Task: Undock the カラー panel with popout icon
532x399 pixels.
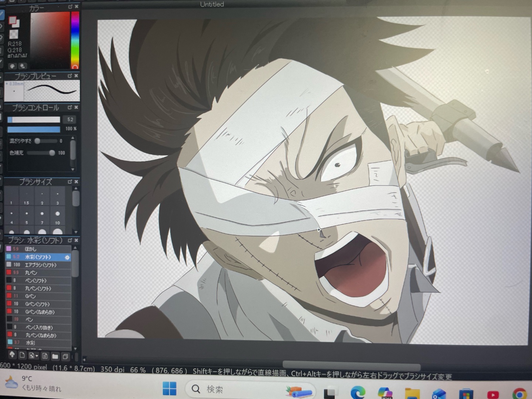Action: coord(70,7)
